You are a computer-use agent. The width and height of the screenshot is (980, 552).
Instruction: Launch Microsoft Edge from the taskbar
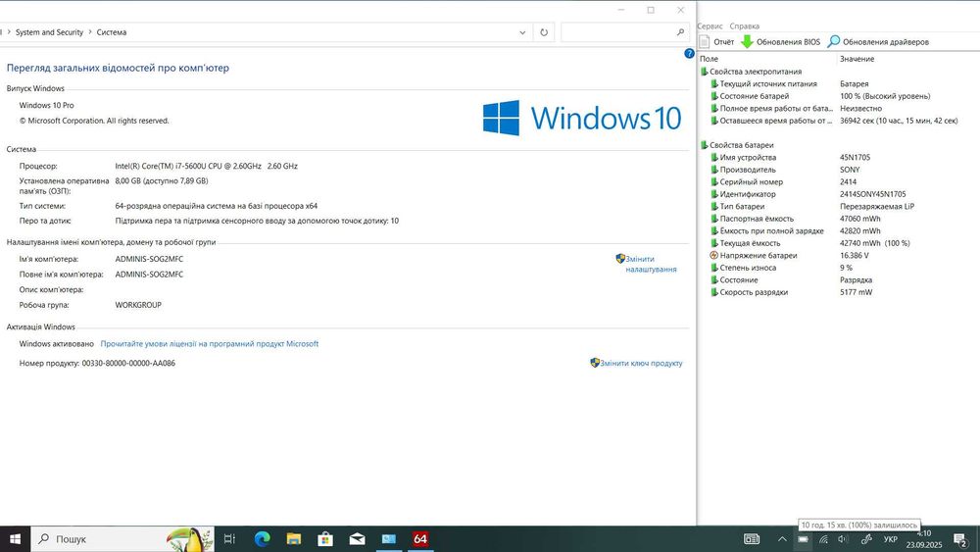(x=262, y=539)
